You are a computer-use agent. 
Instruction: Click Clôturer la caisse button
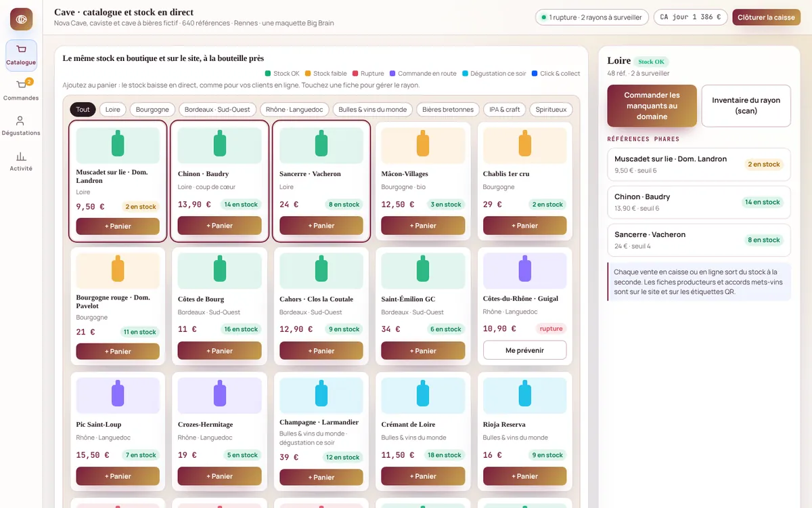click(x=766, y=17)
